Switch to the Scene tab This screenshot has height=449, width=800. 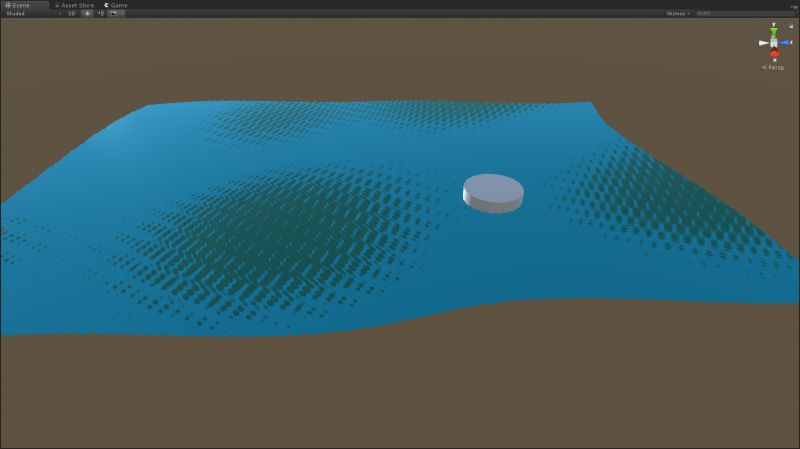pyautogui.click(x=20, y=5)
